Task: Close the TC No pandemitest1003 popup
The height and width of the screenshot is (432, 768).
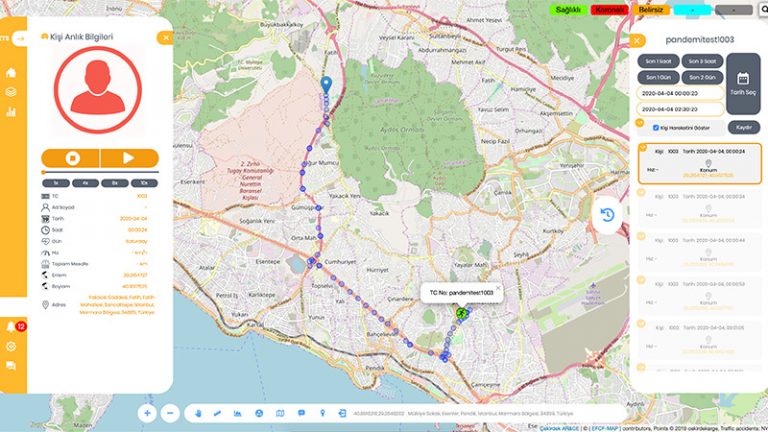Action: 498,288
